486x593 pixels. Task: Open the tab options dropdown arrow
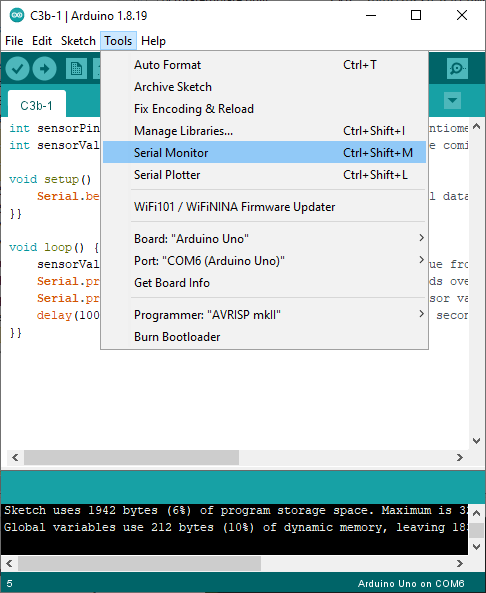pos(452,101)
